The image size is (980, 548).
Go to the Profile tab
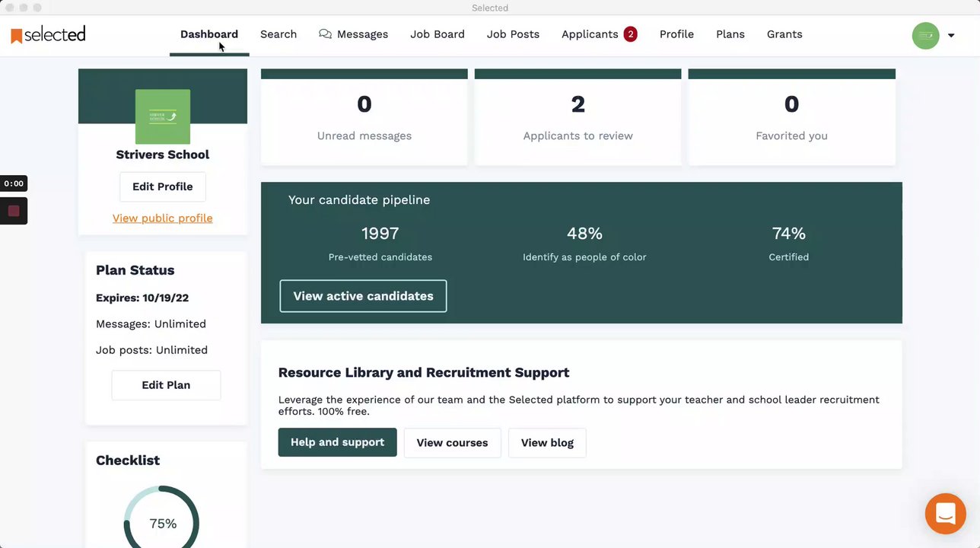[x=676, y=34]
